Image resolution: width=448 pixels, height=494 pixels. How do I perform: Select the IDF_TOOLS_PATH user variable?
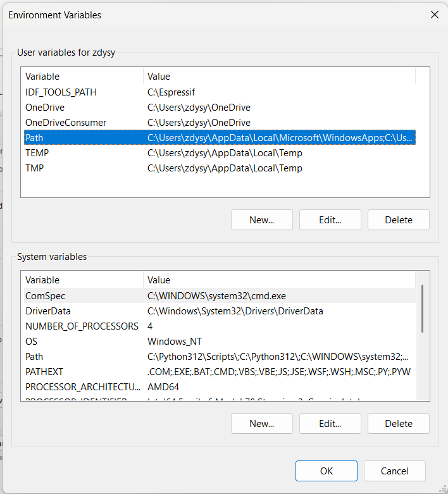(x=61, y=92)
